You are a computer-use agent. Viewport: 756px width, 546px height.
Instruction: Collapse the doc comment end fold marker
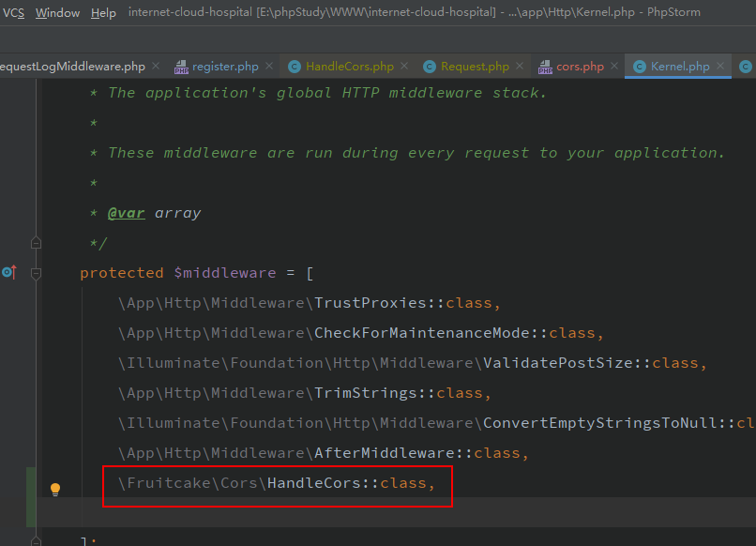tap(36, 243)
